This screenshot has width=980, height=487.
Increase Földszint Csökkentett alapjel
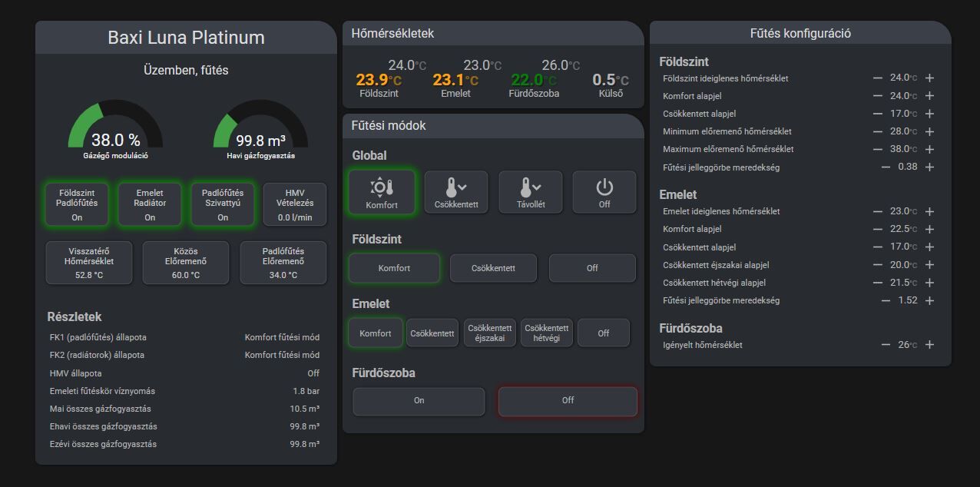[x=929, y=114]
